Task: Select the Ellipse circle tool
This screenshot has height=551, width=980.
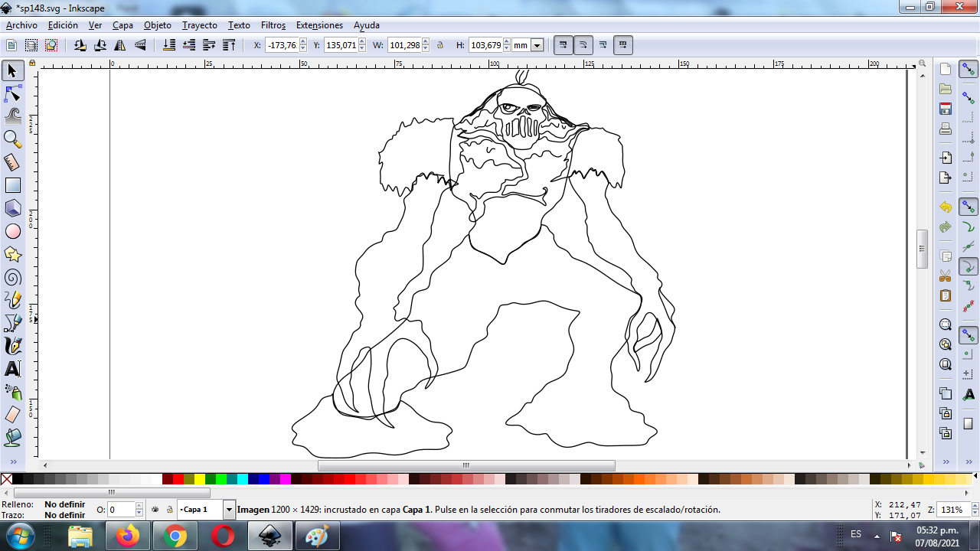Action: click(12, 231)
